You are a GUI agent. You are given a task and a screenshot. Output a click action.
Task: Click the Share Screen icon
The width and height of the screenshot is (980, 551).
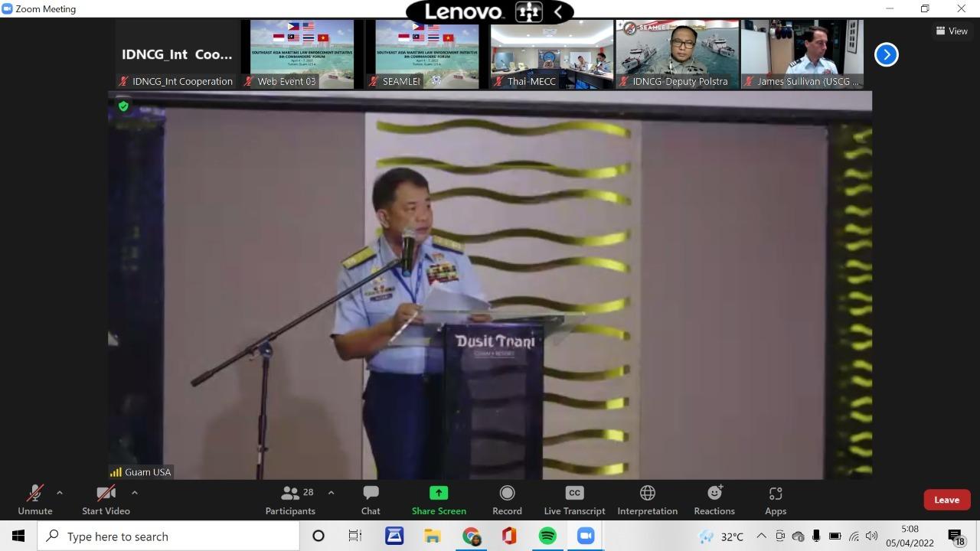(439, 493)
